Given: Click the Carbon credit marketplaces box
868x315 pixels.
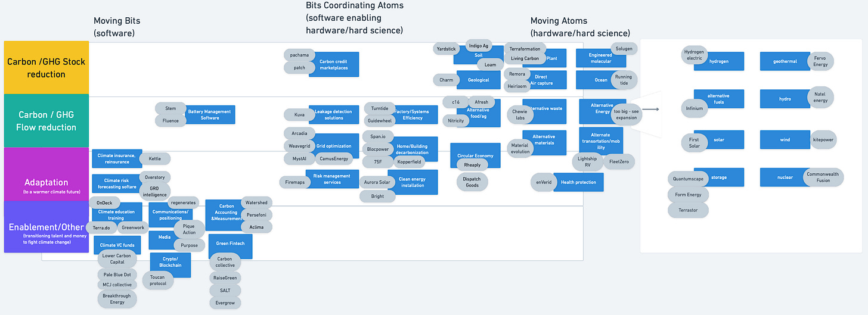Looking at the screenshot, I should [334, 64].
